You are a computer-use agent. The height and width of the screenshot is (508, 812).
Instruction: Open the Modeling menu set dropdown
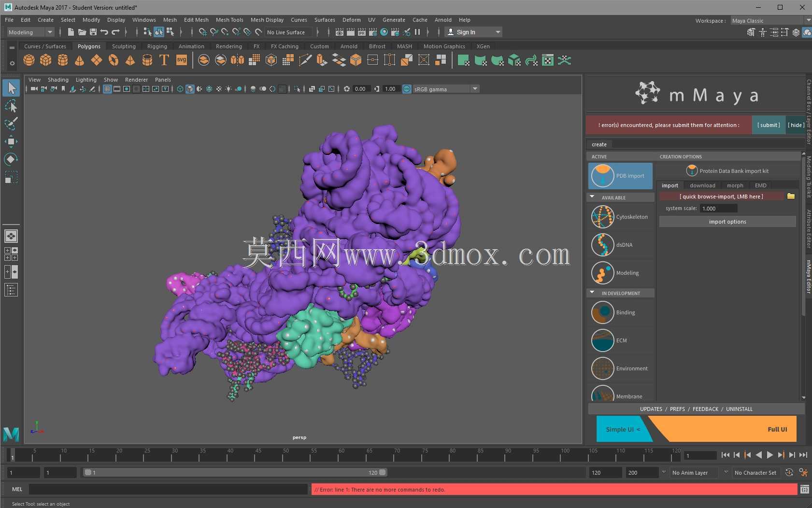click(x=30, y=32)
